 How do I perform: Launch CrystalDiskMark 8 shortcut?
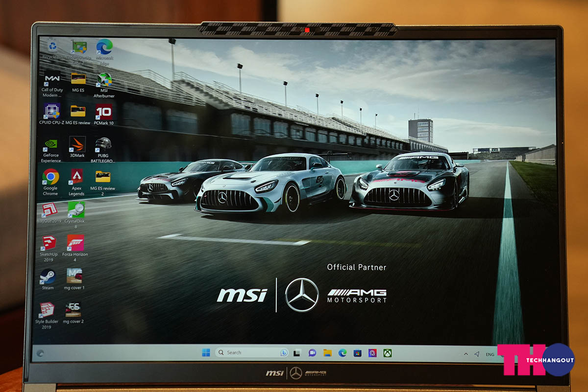(x=75, y=215)
